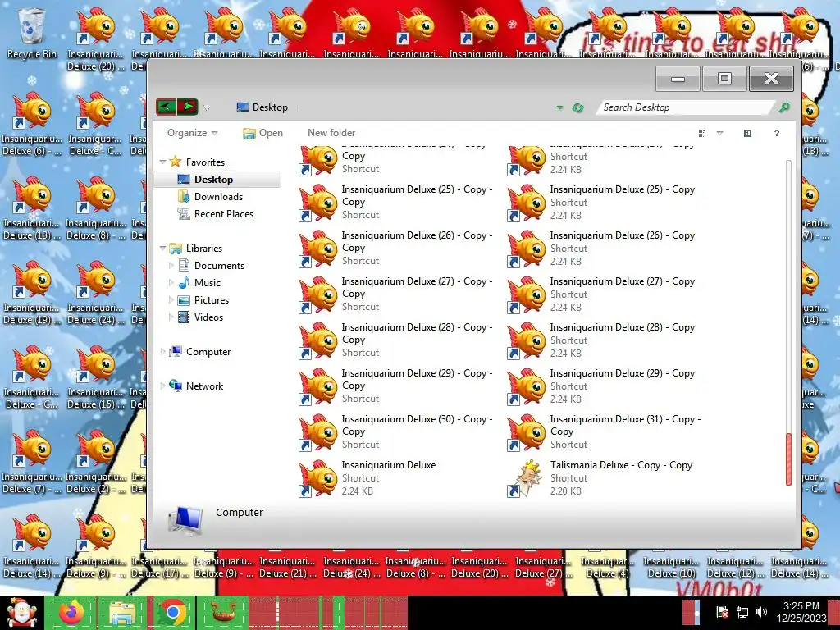The width and height of the screenshot is (840, 630).
Task: Collapse the Libraries group
Action: coord(163,248)
